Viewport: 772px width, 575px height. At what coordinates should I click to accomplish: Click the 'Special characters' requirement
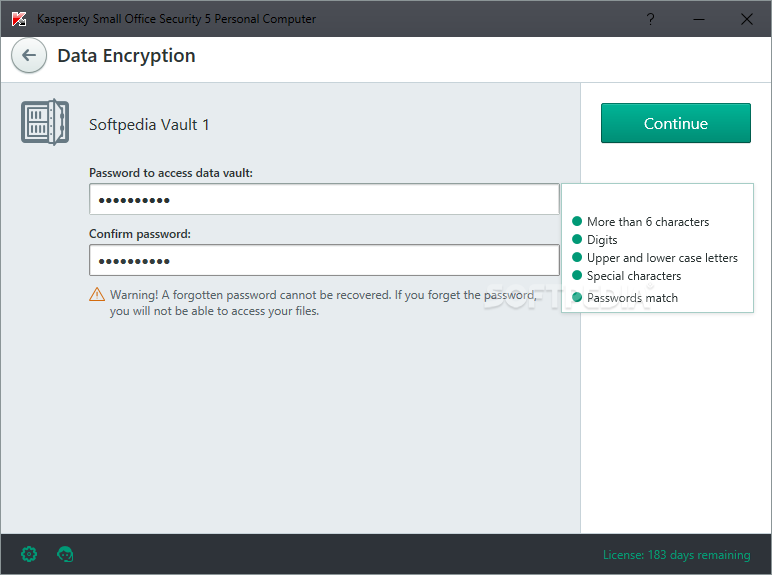[x=634, y=276]
